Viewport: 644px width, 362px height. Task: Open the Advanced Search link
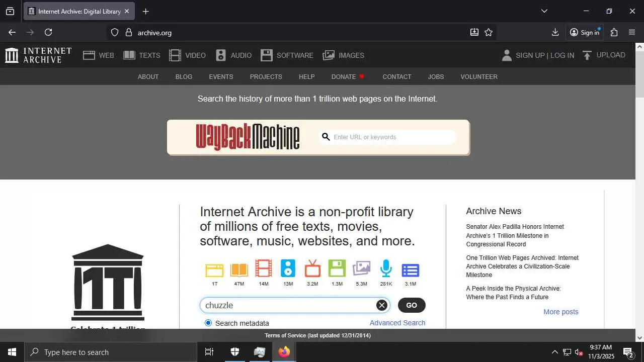(x=397, y=323)
